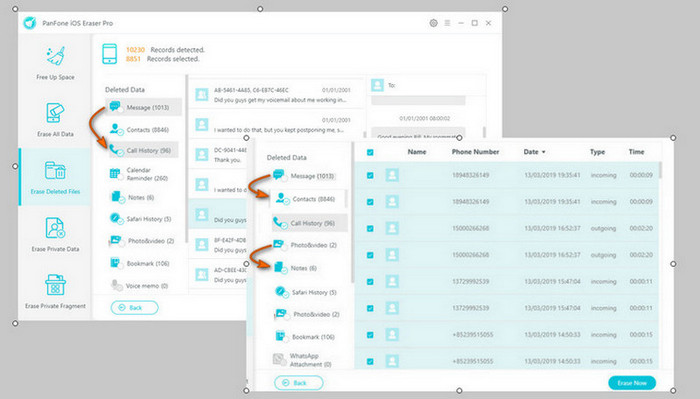700x399 pixels.
Task: Click the Phone Number column header
Action: click(475, 152)
